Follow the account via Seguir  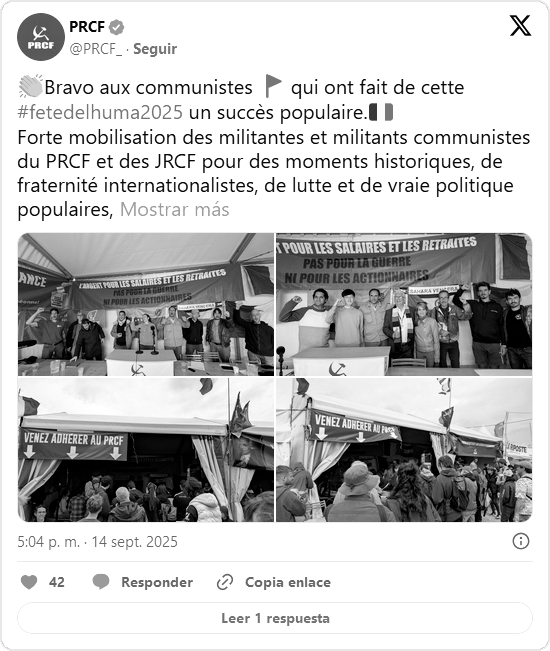click(x=155, y=49)
